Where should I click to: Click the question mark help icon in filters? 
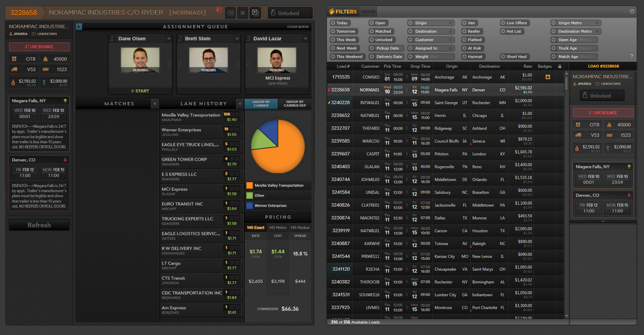coord(632,56)
